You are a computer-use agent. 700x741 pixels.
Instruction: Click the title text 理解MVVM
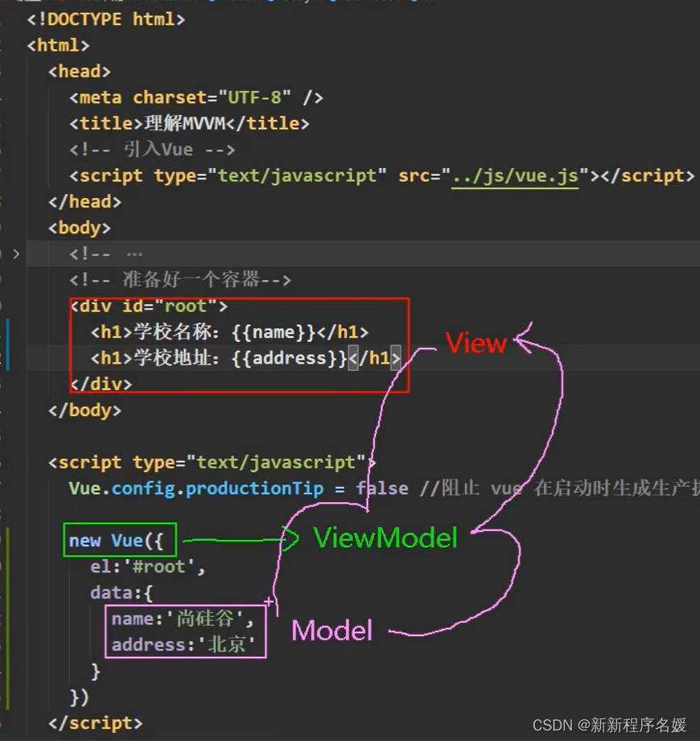[185, 123]
